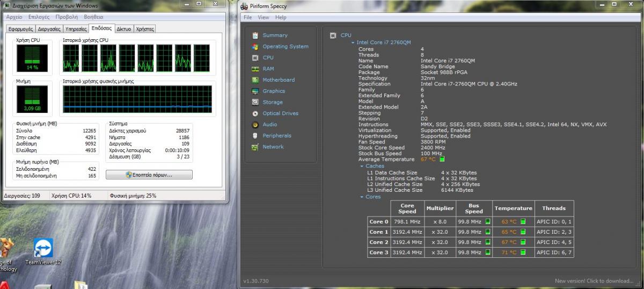Screen dimensions: 644x289
Task: Select the Storage drive icon in Speccy
Action: (255, 102)
